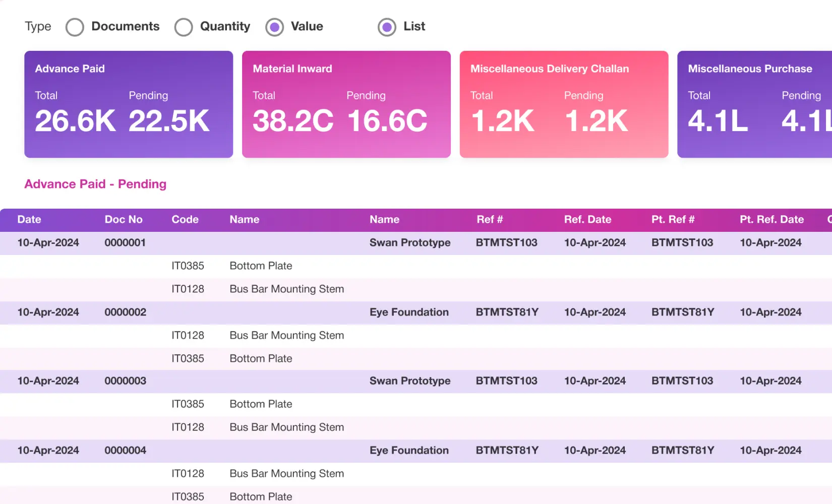Toggle the List view radio button
The height and width of the screenshot is (504, 832).
(387, 27)
